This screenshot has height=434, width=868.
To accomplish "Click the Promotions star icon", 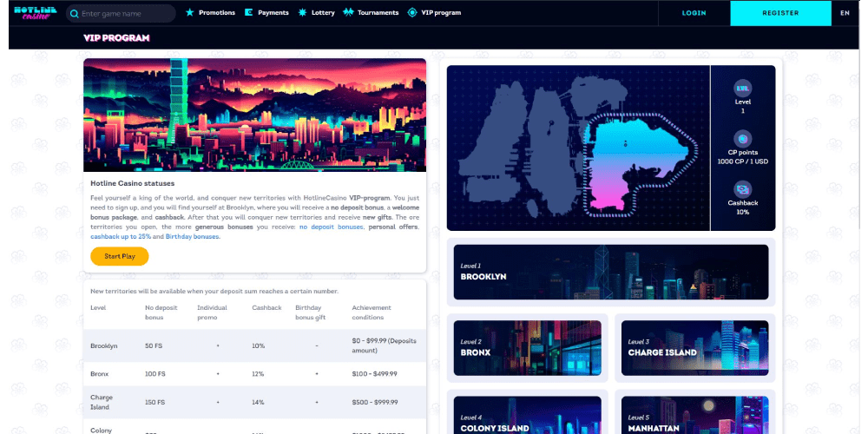I will coord(190,13).
